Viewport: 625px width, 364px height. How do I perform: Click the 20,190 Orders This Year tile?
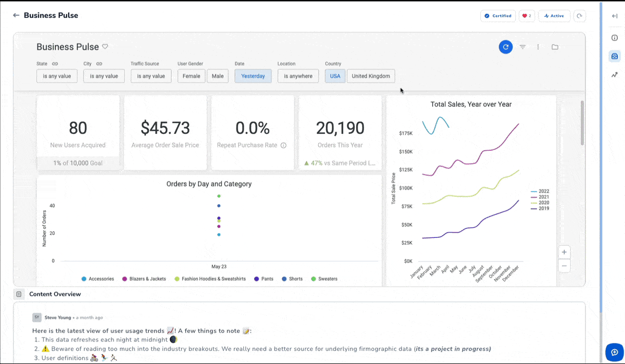pyautogui.click(x=341, y=132)
